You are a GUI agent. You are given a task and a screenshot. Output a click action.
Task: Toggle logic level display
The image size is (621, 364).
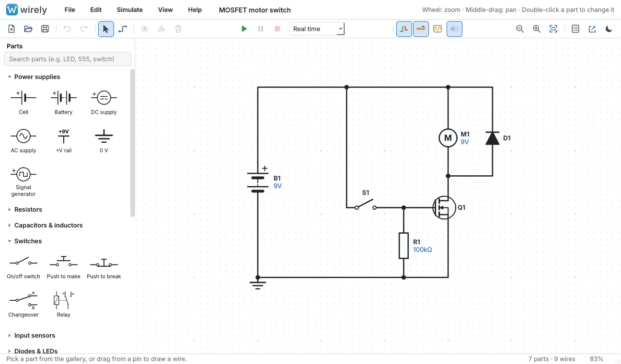coord(404,29)
